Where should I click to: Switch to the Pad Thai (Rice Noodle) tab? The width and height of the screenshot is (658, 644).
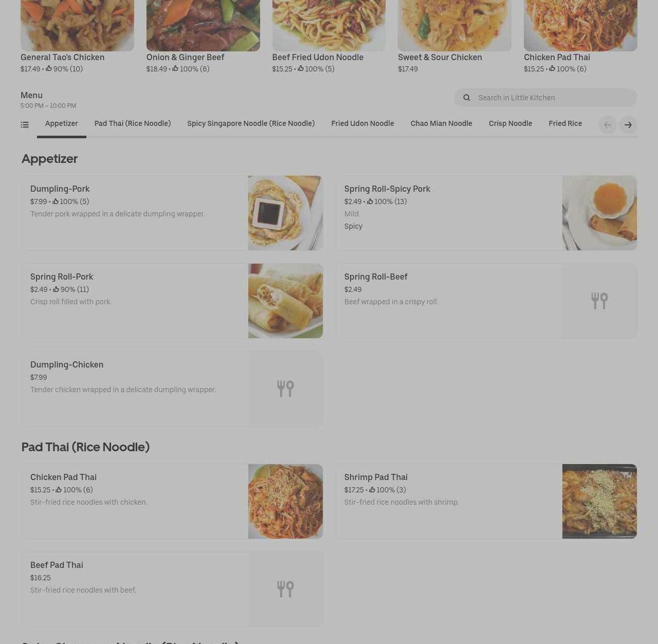pyautogui.click(x=133, y=124)
